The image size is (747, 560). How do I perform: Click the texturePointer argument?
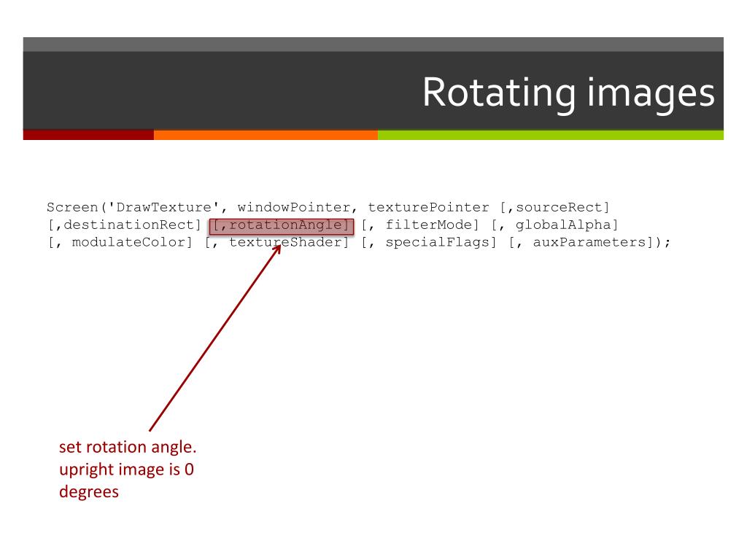(x=428, y=208)
